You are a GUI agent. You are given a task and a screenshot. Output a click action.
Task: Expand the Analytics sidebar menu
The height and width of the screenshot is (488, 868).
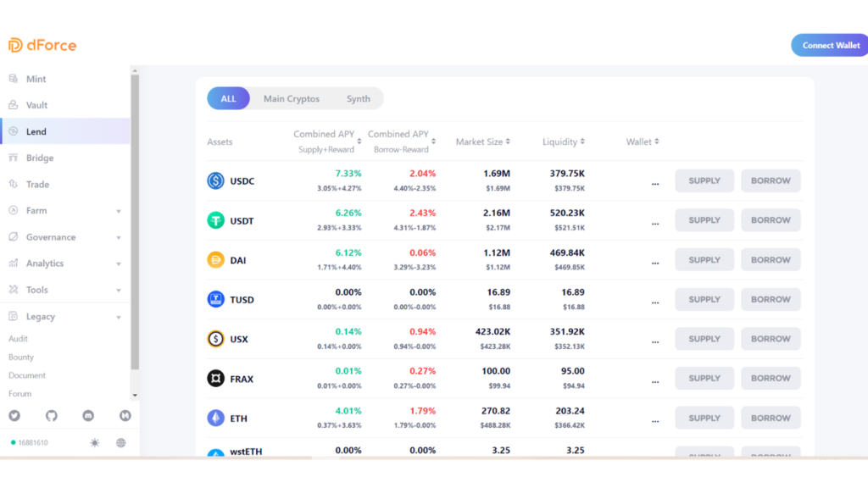65,263
